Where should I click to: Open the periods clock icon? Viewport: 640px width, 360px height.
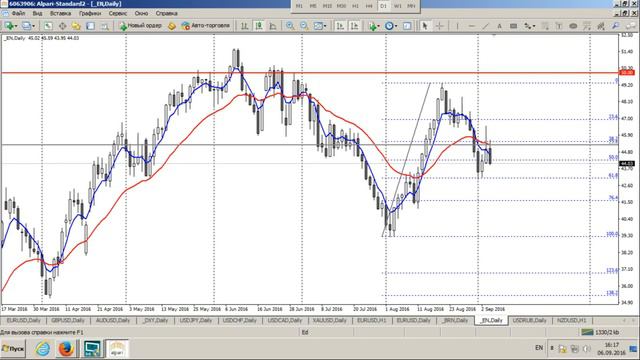(x=389, y=26)
